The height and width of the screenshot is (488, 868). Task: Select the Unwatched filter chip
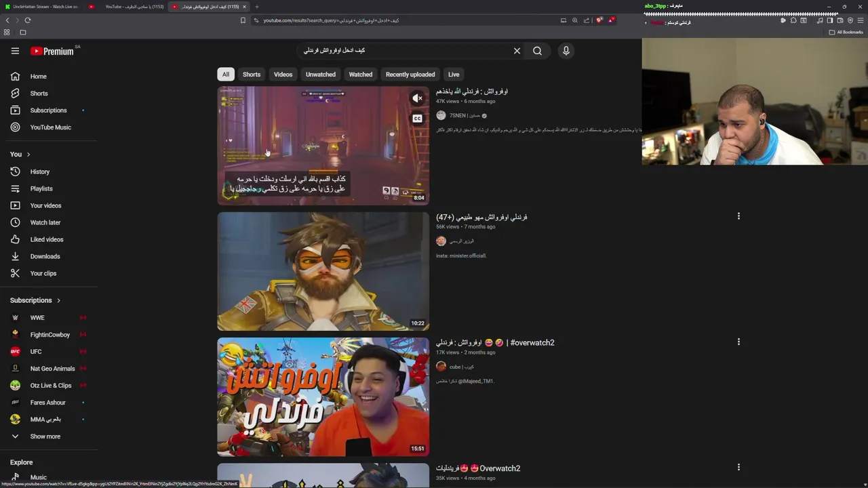[321, 75]
